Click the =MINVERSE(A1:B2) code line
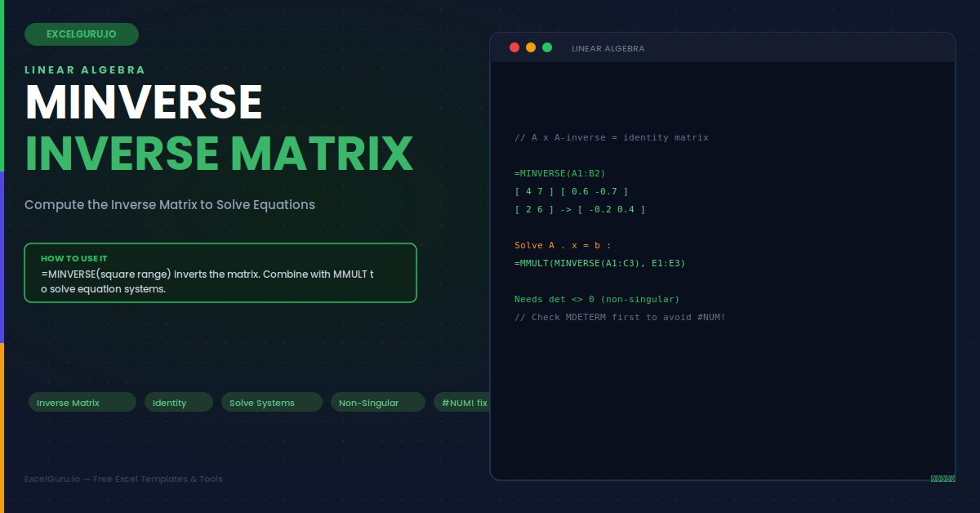Viewport: 980px width, 513px height. click(x=560, y=173)
